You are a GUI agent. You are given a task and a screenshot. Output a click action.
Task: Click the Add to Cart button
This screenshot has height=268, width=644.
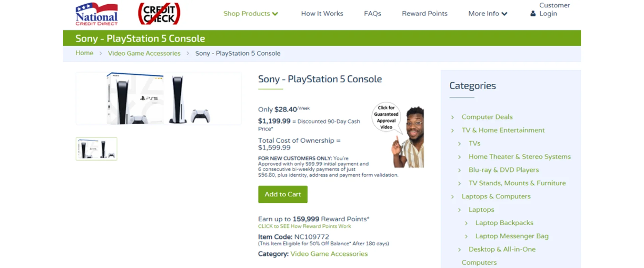[x=282, y=194]
